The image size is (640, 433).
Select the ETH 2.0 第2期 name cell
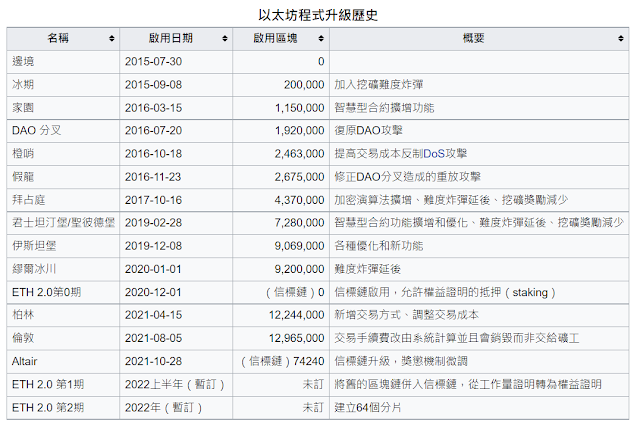click(x=63, y=408)
